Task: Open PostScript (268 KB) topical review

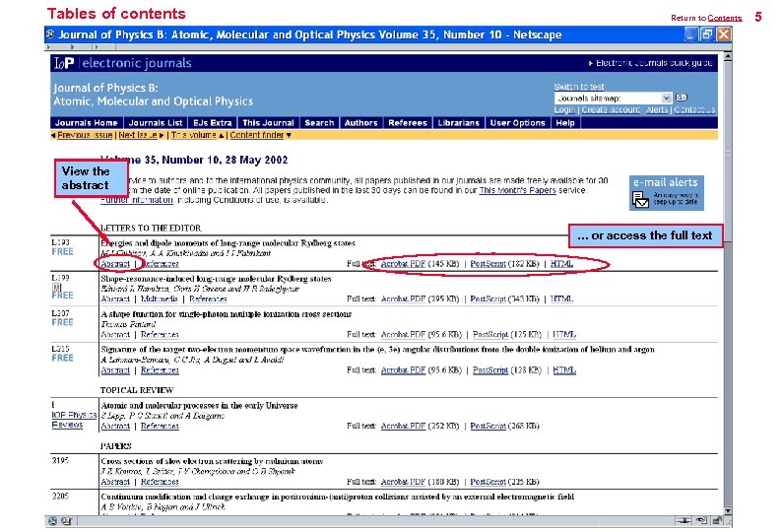Action: pyautogui.click(x=488, y=426)
